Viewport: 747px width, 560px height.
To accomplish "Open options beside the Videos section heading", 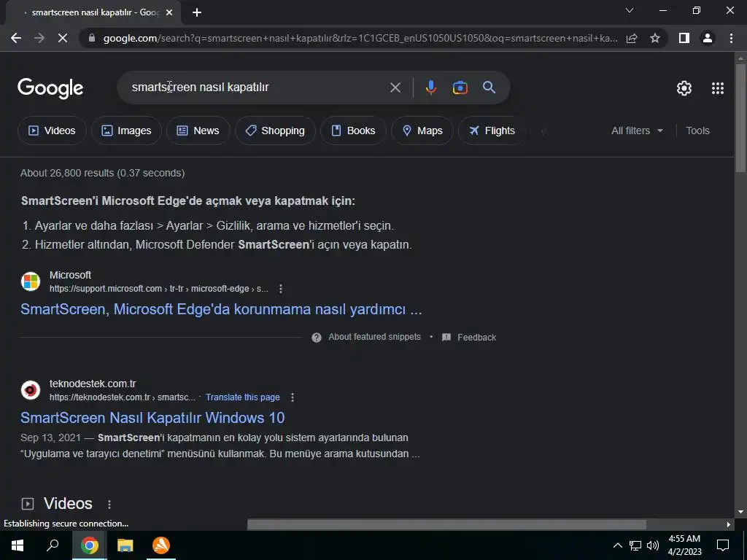I will tap(109, 505).
